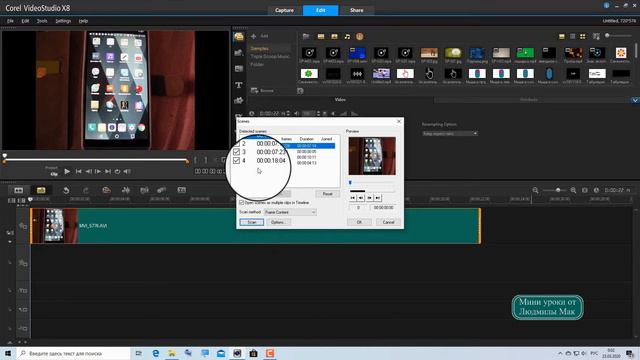
Task: Open library sort options
Action: tap(596, 37)
